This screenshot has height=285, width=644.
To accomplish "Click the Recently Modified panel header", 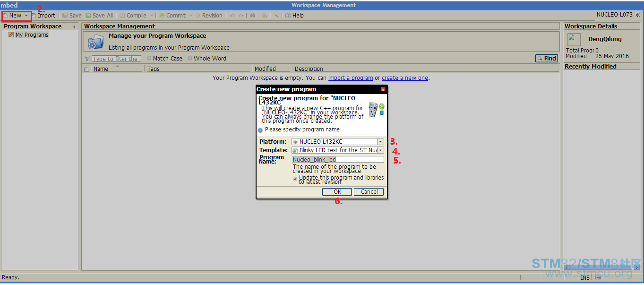I will coord(601,67).
